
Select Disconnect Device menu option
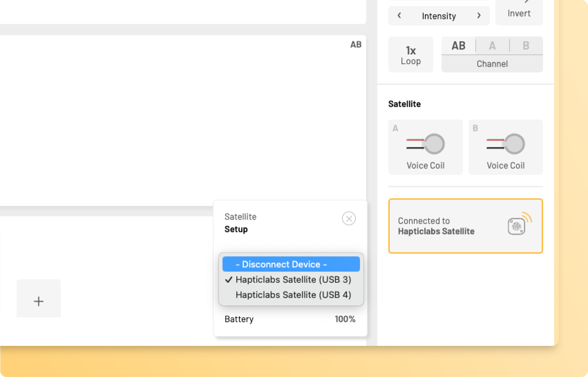coord(291,264)
